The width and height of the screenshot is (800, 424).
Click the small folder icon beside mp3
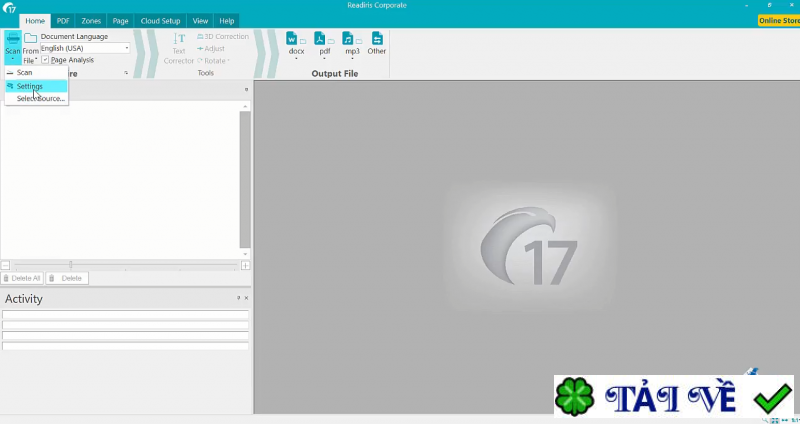point(359,41)
